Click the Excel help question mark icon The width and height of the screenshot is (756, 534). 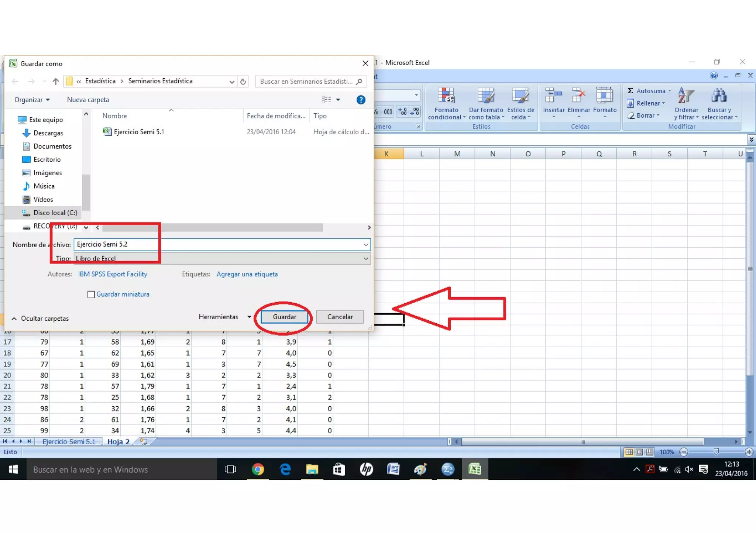pyautogui.click(x=714, y=76)
